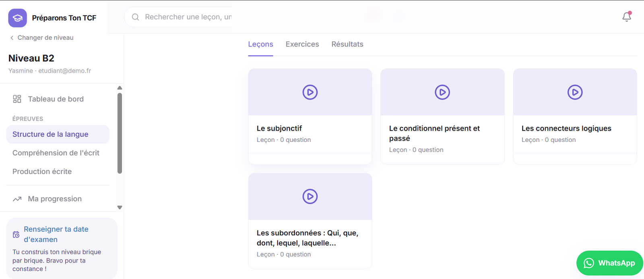Open the Le subjonctif lesson title
The height and width of the screenshot is (279, 644).
(279, 129)
